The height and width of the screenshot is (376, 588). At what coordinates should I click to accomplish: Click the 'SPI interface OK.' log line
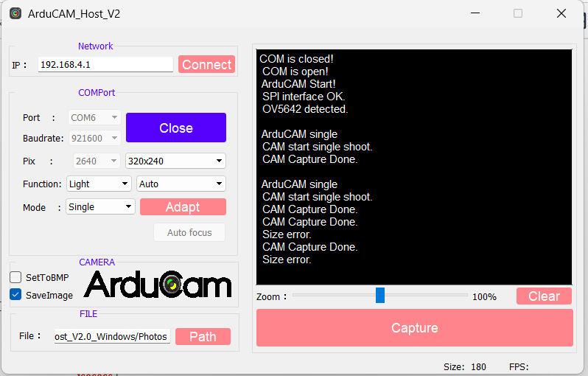pyautogui.click(x=304, y=97)
